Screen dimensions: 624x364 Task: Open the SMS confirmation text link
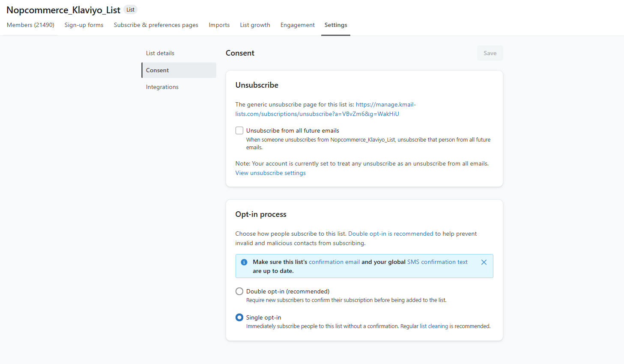point(437,262)
